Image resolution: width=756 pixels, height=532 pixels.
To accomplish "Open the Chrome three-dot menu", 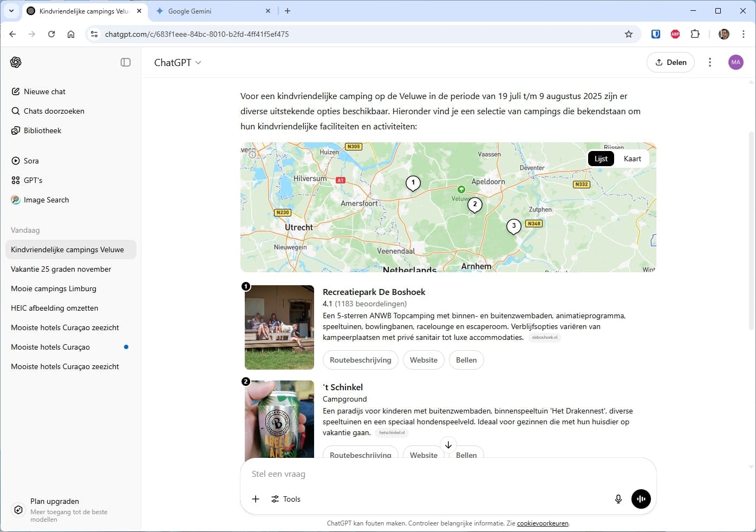I will point(744,34).
